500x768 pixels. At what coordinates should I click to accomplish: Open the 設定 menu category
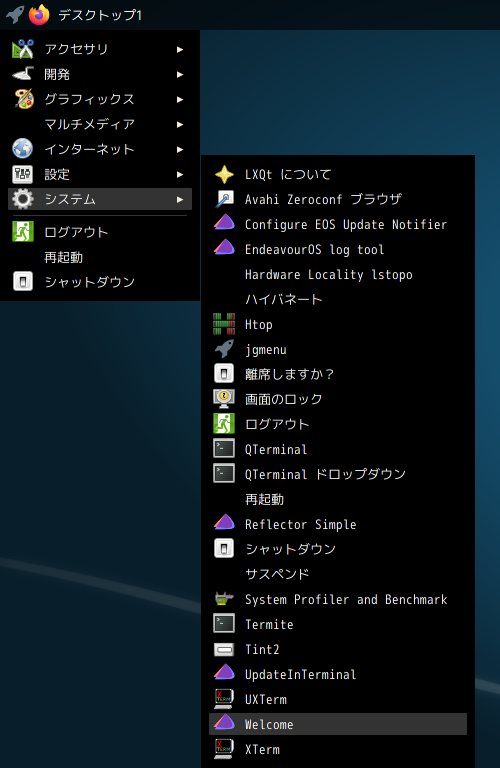100,174
